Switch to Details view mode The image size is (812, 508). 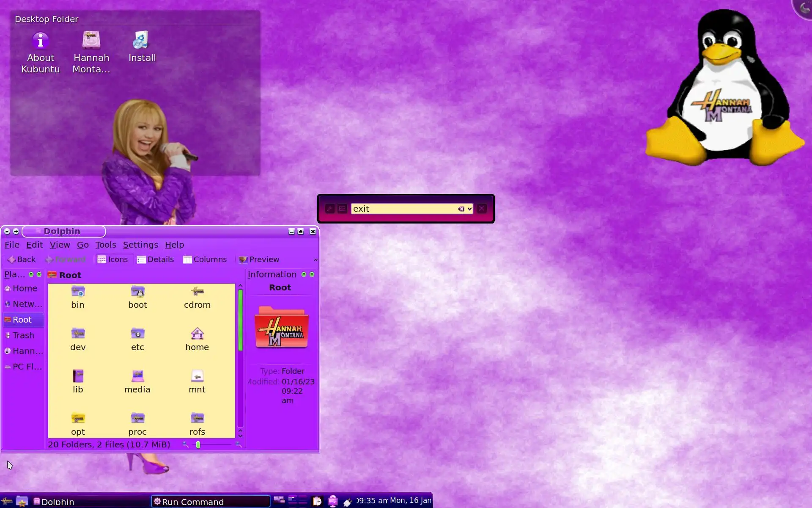pos(155,260)
